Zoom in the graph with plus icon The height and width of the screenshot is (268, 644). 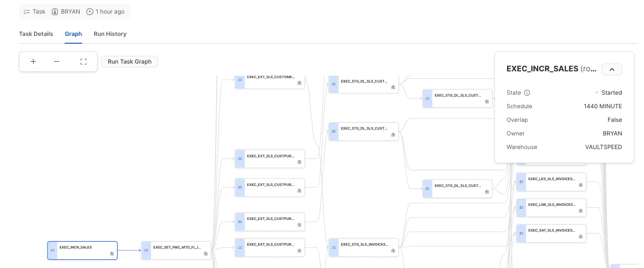33,62
